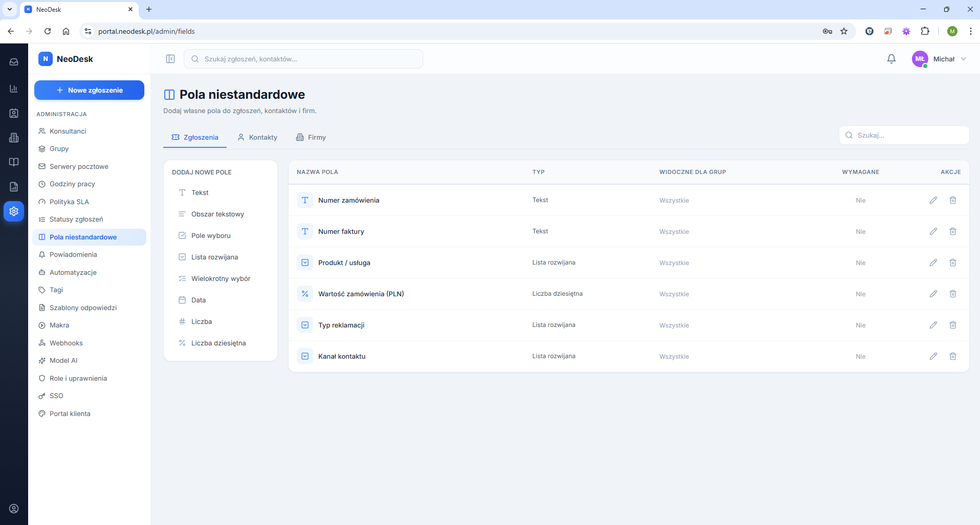Open Serwery pocztowe menu item

[x=89, y=166]
